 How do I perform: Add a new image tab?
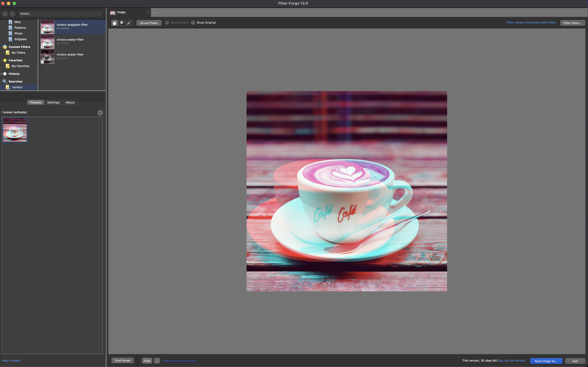(x=155, y=12)
